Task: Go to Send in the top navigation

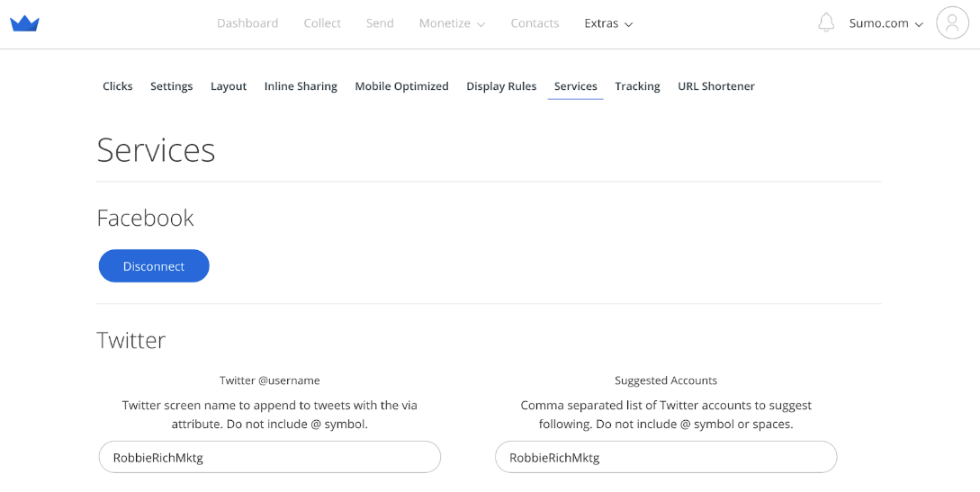Action: (380, 23)
